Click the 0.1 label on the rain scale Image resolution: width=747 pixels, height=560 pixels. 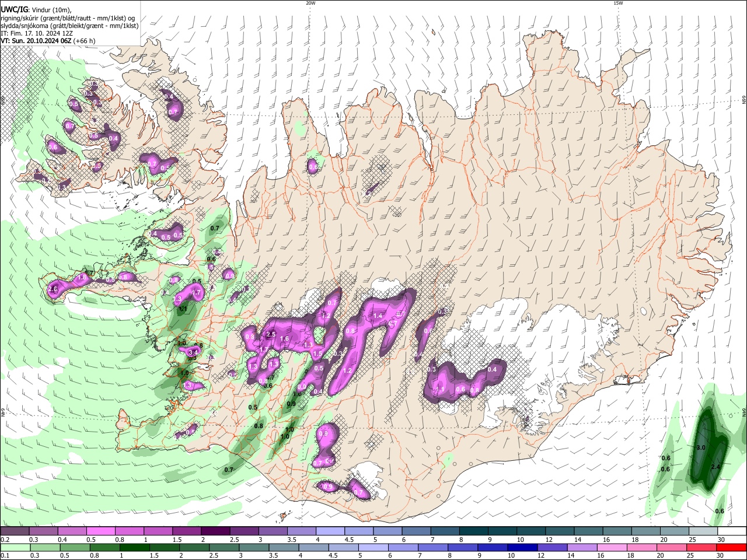click(5, 556)
